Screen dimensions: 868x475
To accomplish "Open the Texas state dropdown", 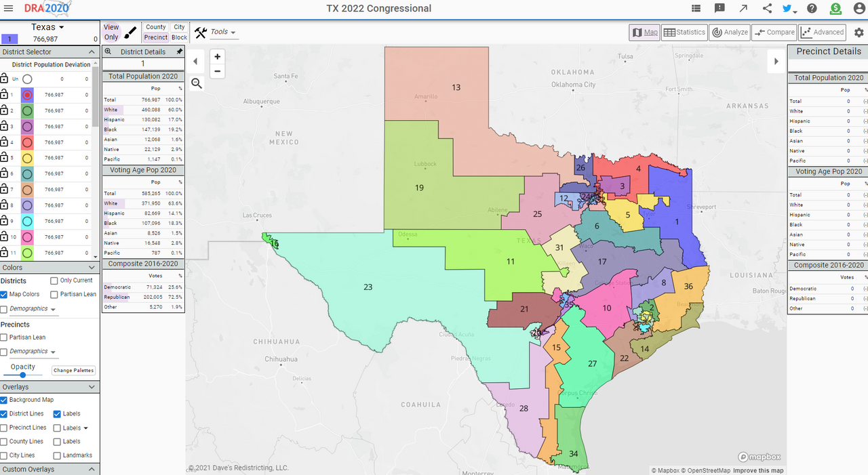I will point(46,26).
